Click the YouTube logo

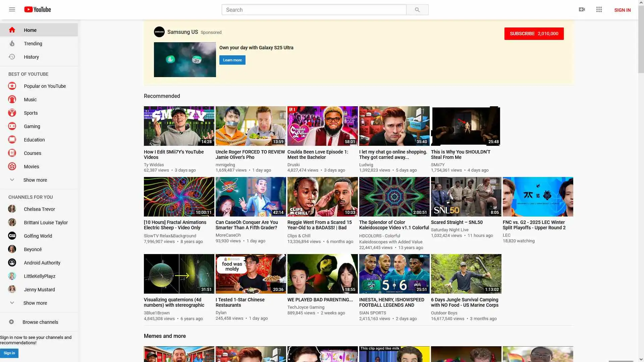pos(38,9)
